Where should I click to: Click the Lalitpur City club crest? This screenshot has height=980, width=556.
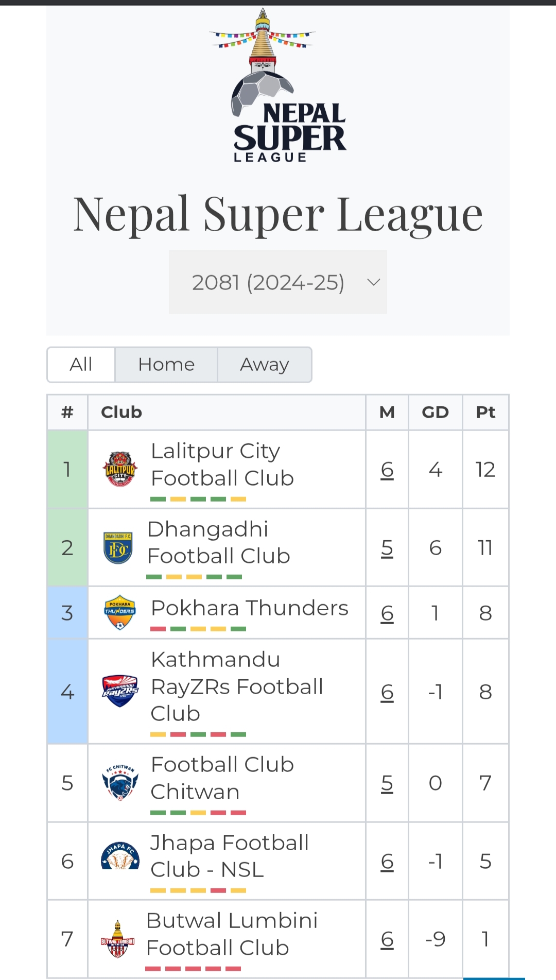[x=120, y=469]
